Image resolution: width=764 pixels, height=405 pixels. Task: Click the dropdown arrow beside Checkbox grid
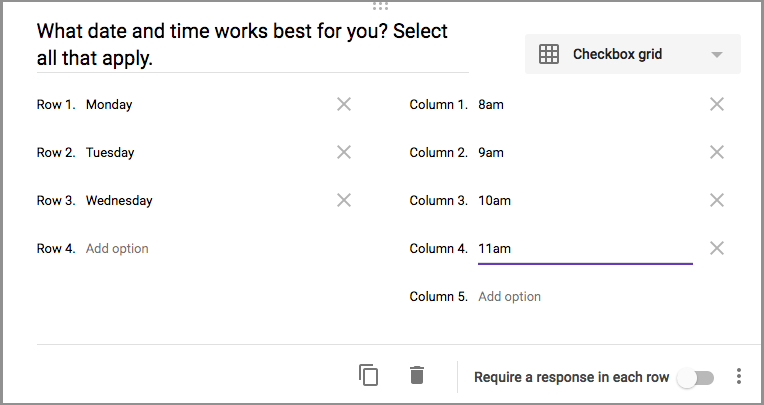tap(716, 55)
